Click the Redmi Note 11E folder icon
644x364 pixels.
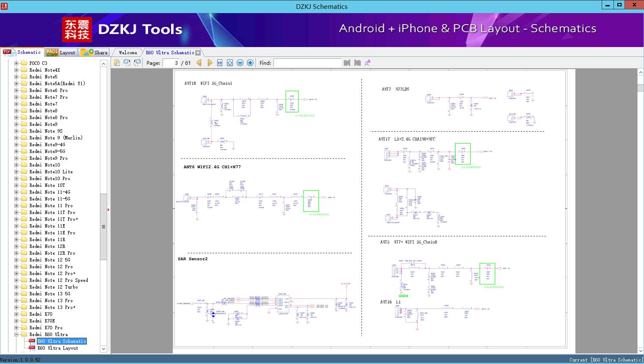pos(24,226)
